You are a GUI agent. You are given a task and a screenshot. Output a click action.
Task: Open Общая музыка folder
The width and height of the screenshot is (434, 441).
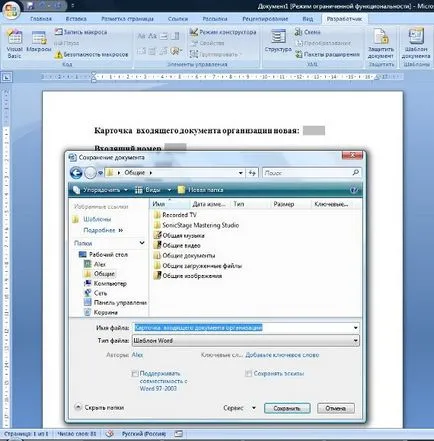[179, 235]
